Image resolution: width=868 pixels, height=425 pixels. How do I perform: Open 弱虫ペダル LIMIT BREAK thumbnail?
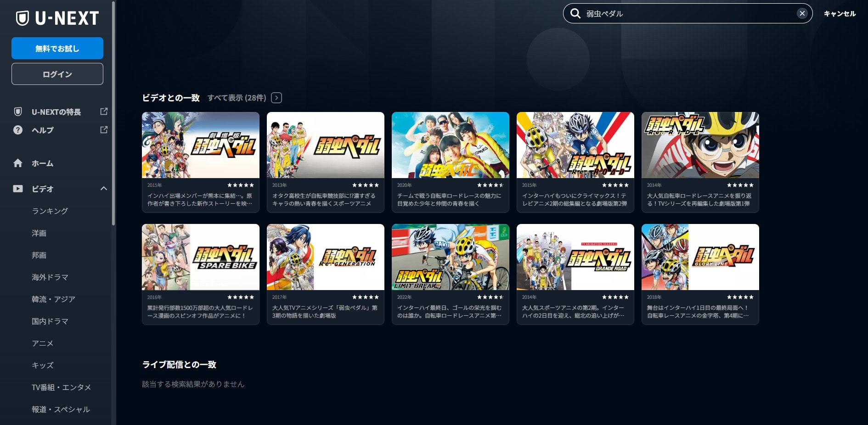tap(451, 257)
